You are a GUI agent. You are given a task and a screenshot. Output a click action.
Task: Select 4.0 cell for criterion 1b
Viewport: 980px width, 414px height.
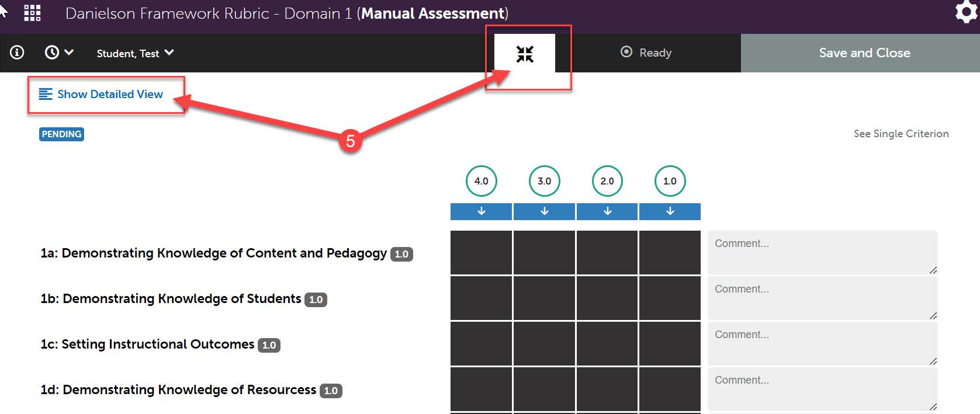(482, 298)
